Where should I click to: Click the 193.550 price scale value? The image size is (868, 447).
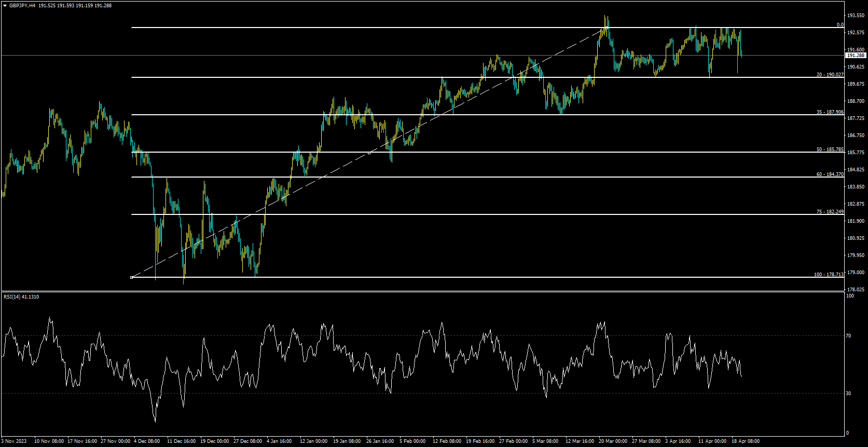tap(856, 16)
